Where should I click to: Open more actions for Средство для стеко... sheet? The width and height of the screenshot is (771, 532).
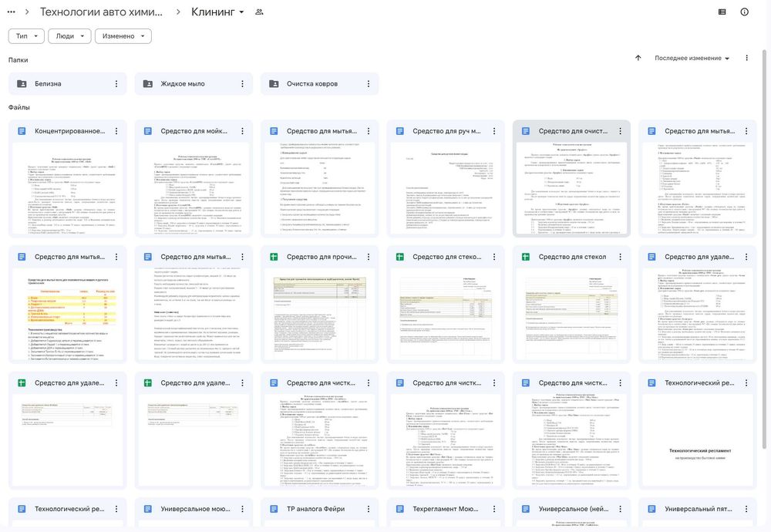(x=494, y=258)
